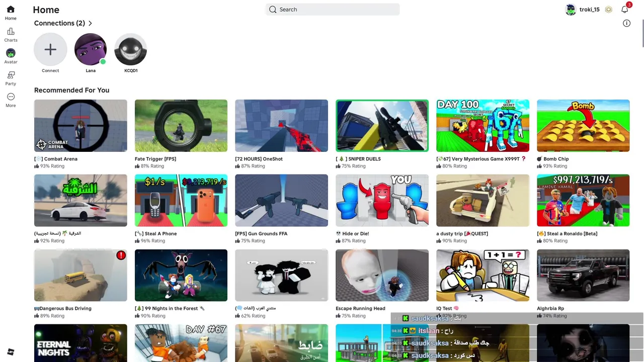The width and height of the screenshot is (644, 362).
Task: Open Fate Trigger [FPS] thumbnail
Action: click(x=181, y=126)
